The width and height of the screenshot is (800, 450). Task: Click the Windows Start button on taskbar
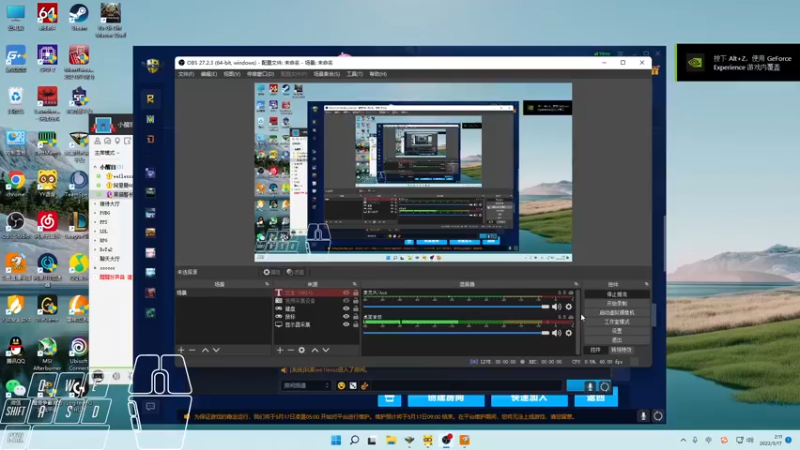335,439
